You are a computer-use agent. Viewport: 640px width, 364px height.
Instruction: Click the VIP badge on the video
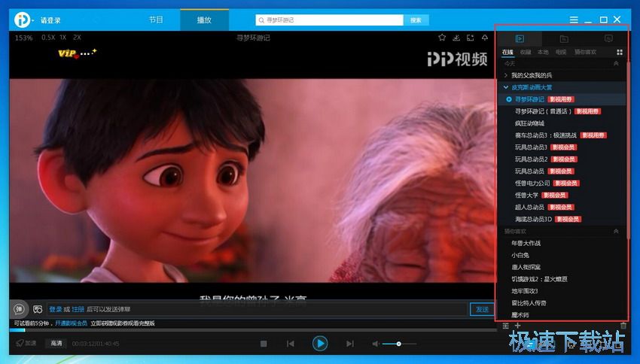pos(77,53)
